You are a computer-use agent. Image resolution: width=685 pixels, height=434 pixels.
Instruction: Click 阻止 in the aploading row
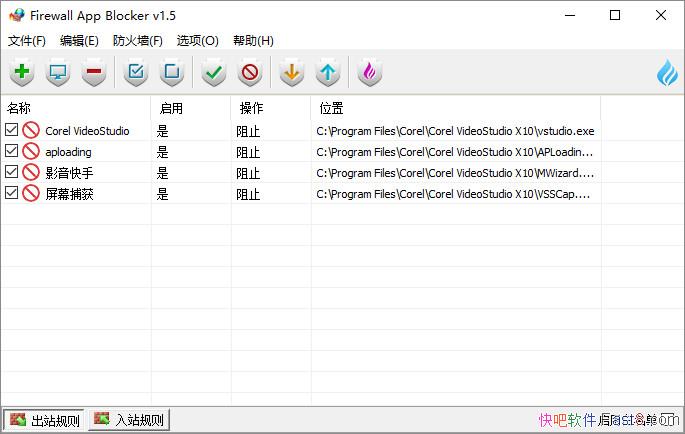(248, 152)
